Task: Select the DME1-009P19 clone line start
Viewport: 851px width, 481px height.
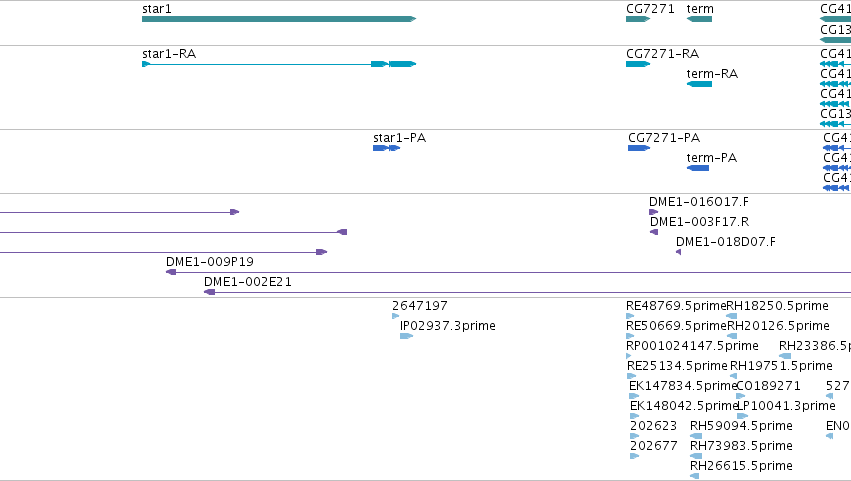Action: (171, 273)
